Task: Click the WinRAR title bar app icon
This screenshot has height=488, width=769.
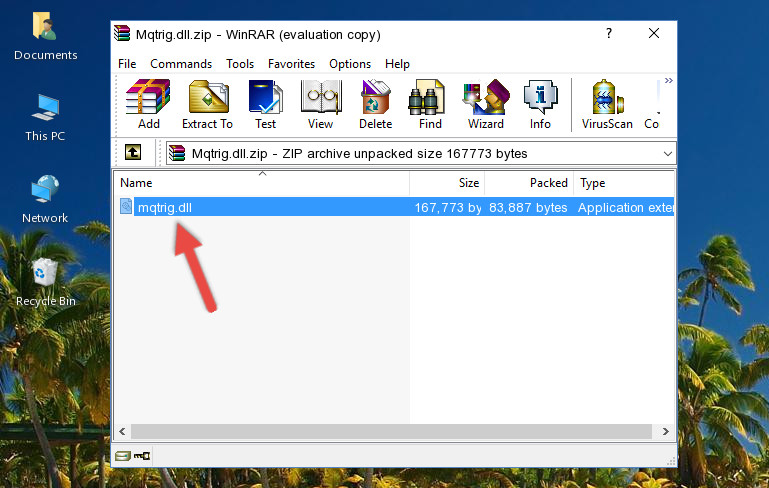Action: (x=122, y=34)
